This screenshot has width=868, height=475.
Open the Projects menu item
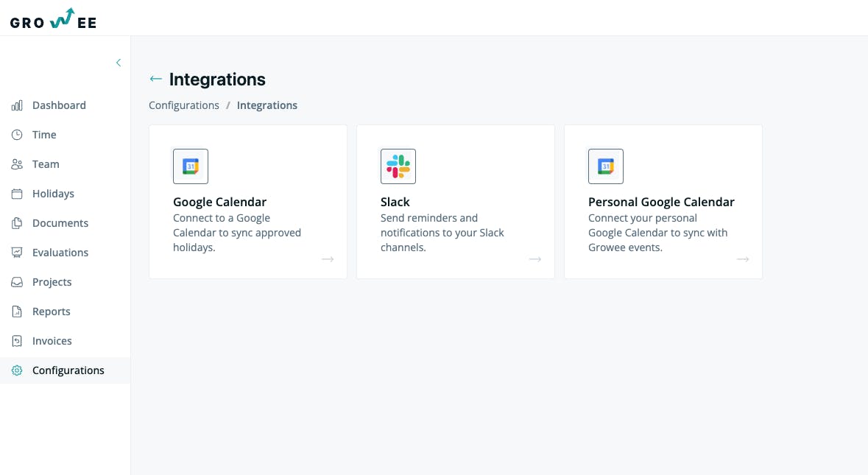(52, 282)
